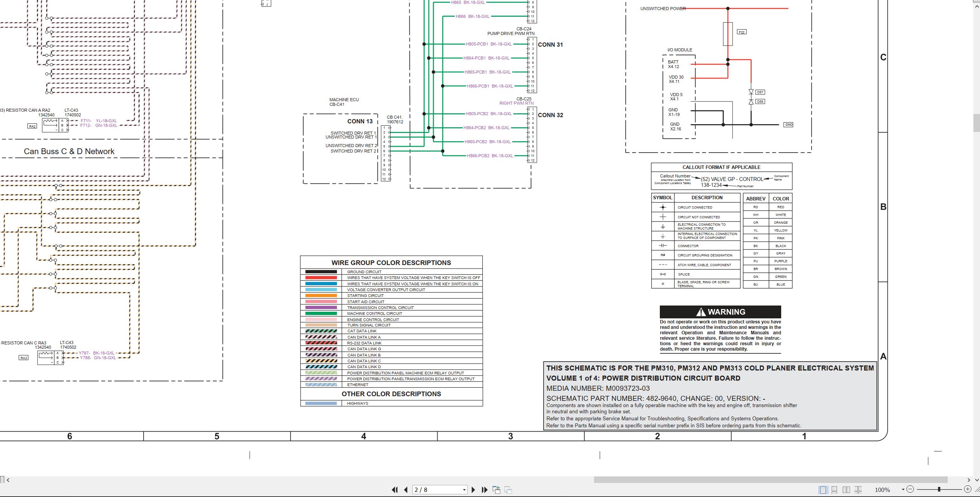The image size is (980, 497).
Task: Click the CIRCUIT CONNECTED symbol row
Action: pos(696,207)
